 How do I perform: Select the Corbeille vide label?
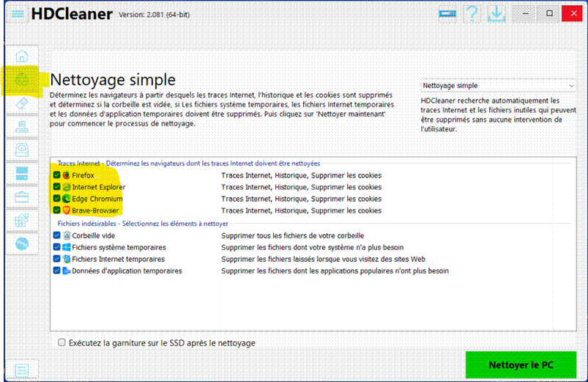point(94,235)
